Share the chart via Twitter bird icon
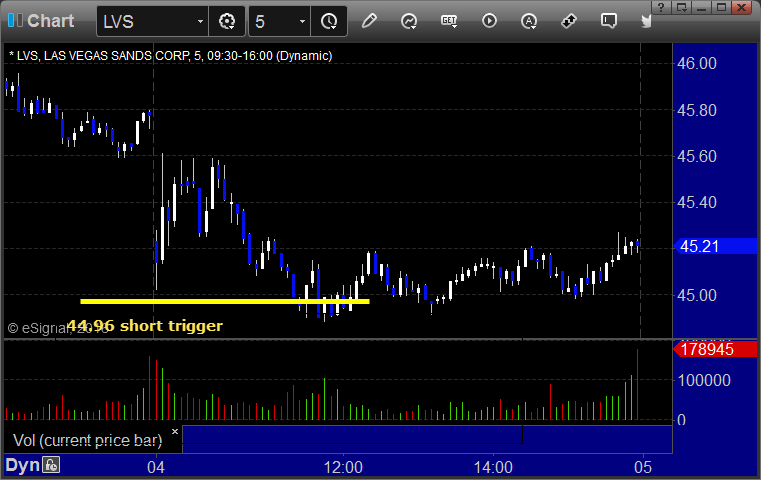 [x=646, y=21]
